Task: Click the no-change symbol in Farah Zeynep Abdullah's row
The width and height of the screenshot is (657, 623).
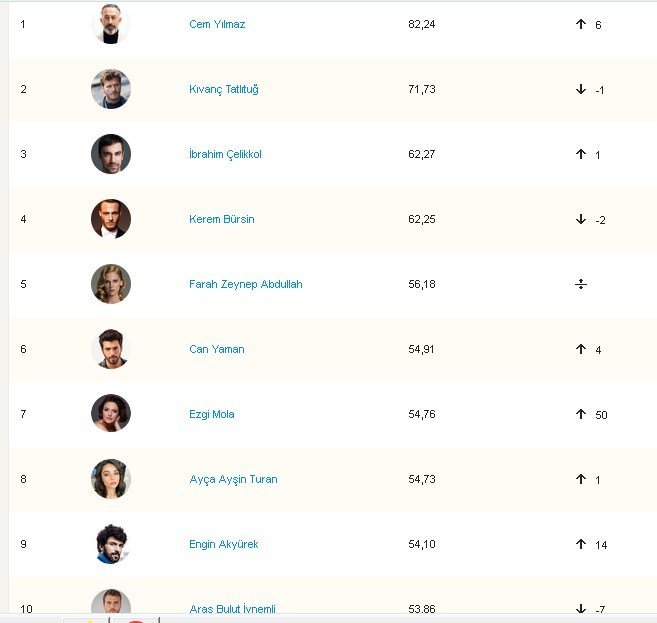Action: pyautogui.click(x=580, y=284)
